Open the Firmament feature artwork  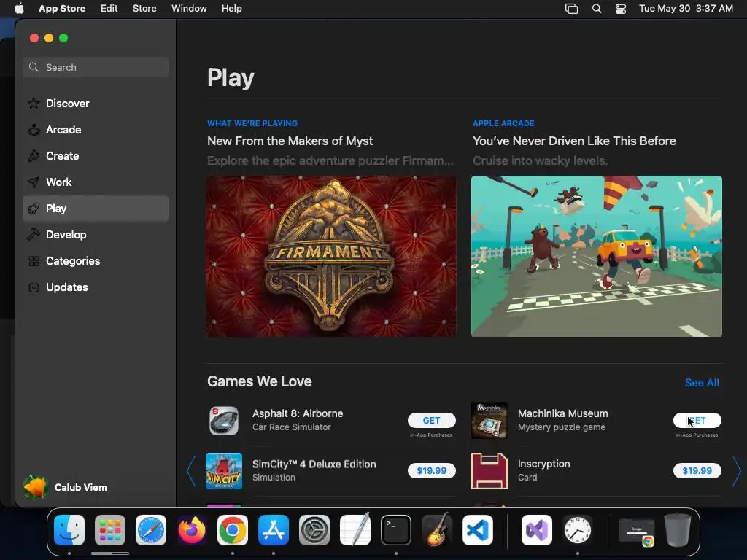pyautogui.click(x=331, y=256)
